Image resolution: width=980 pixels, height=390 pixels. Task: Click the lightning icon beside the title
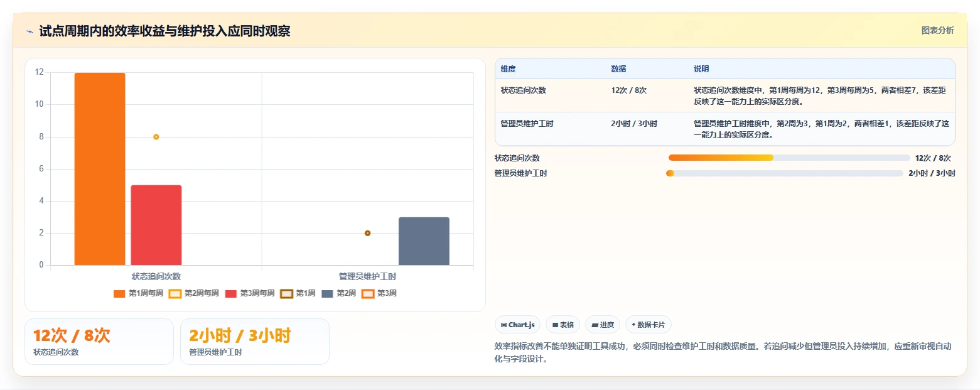[x=30, y=31]
